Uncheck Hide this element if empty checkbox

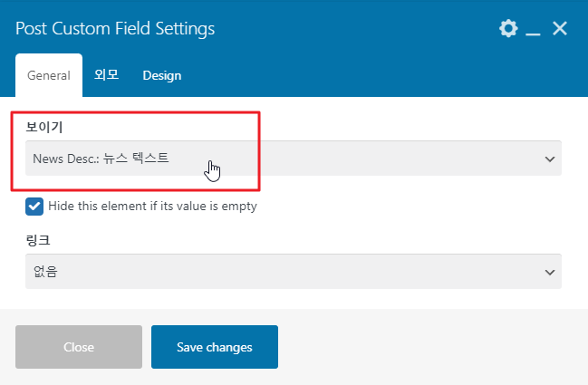pos(34,207)
